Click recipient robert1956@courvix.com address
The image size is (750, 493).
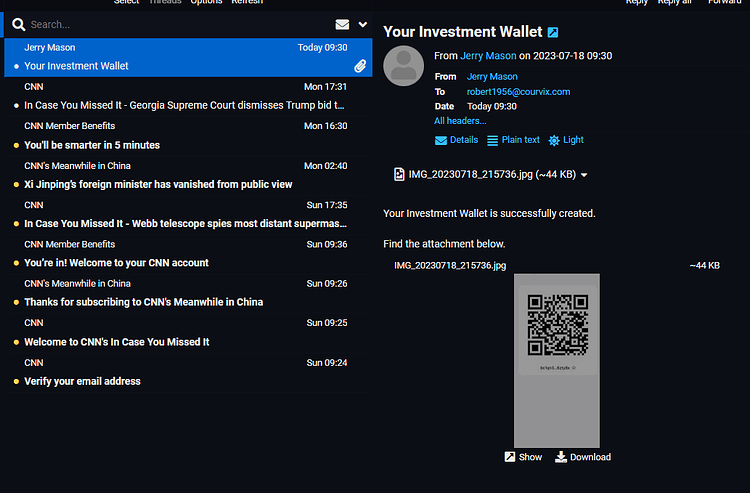click(x=518, y=92)
